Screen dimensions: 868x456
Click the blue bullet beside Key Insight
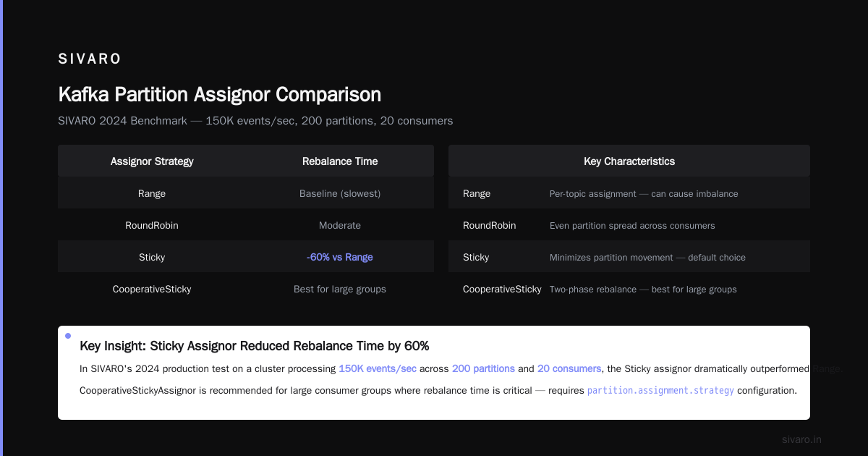point(68,336)
